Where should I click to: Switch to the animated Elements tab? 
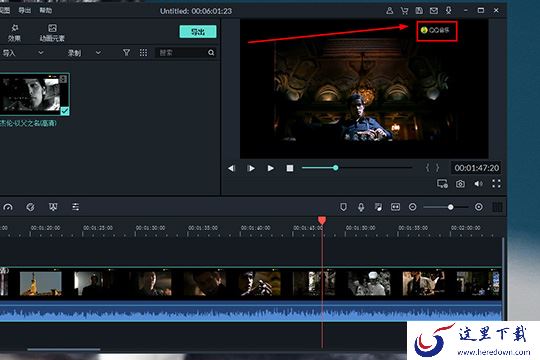click(52, 33)
